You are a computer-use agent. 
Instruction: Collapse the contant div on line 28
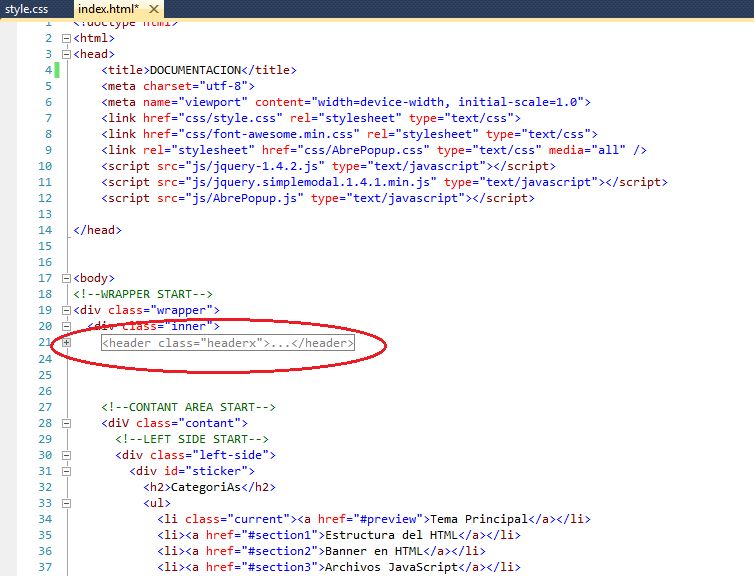(66, 424)
